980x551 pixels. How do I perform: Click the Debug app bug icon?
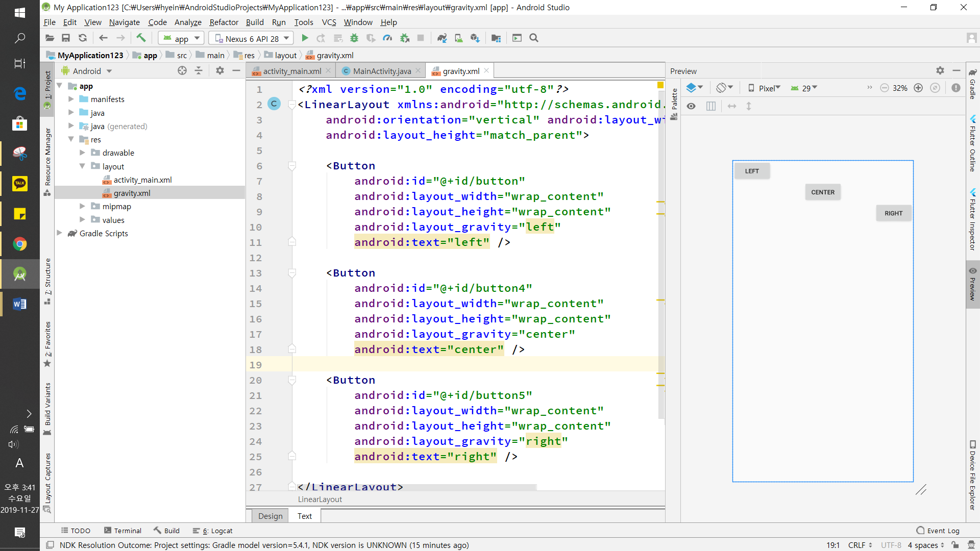click(354, 38)
